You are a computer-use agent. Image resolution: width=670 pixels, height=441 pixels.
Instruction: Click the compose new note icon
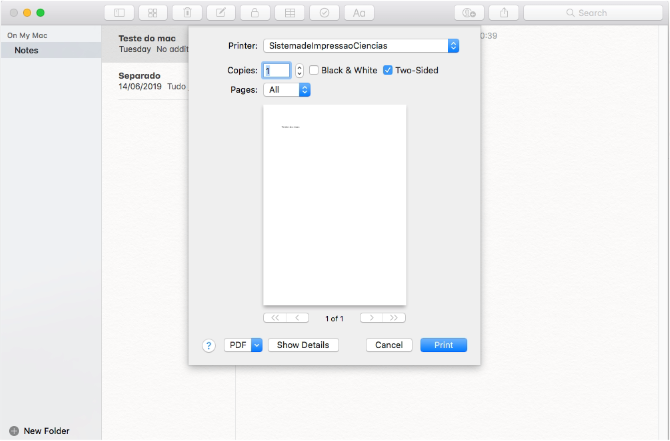pyautogui.click(x=221, y=12)
